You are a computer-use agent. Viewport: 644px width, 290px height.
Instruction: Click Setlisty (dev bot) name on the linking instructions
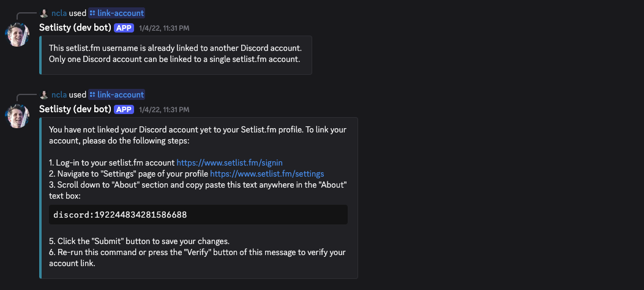(75, 109)
